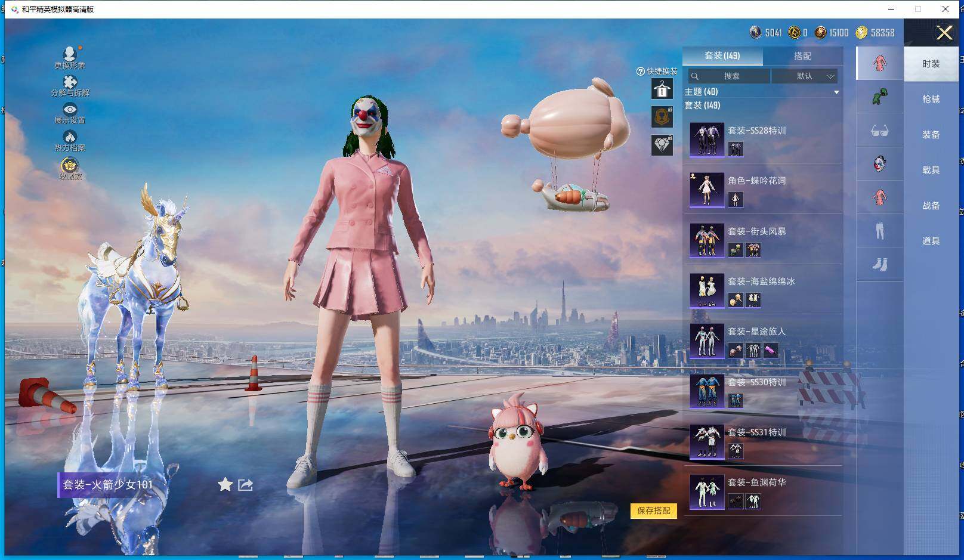Click the hair piece icon under 套装-海盐绵绵冰
This screenshot has width=964, height=560.
point(736,300)
